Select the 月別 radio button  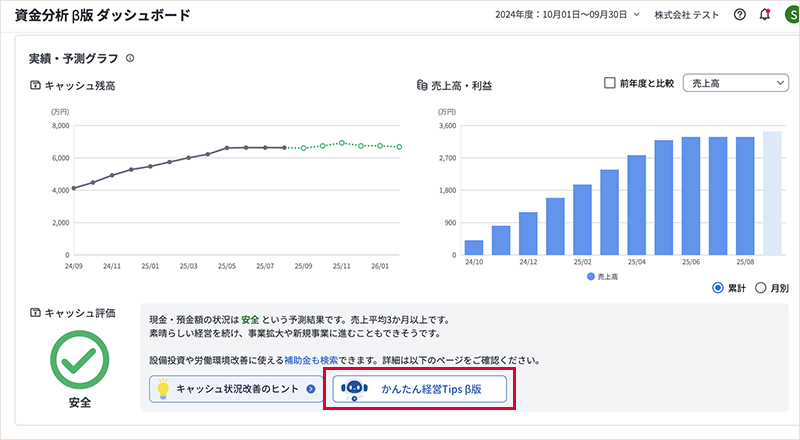coord(761,288)
